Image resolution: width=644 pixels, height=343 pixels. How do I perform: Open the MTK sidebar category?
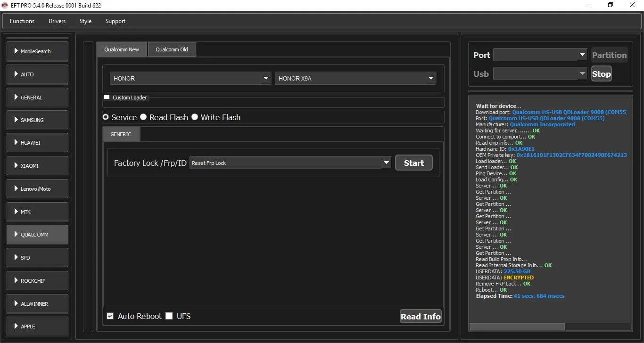(37, 212)
